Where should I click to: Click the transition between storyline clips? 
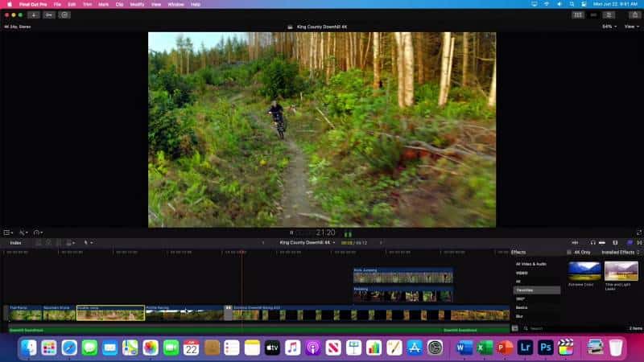click(228, 313)
